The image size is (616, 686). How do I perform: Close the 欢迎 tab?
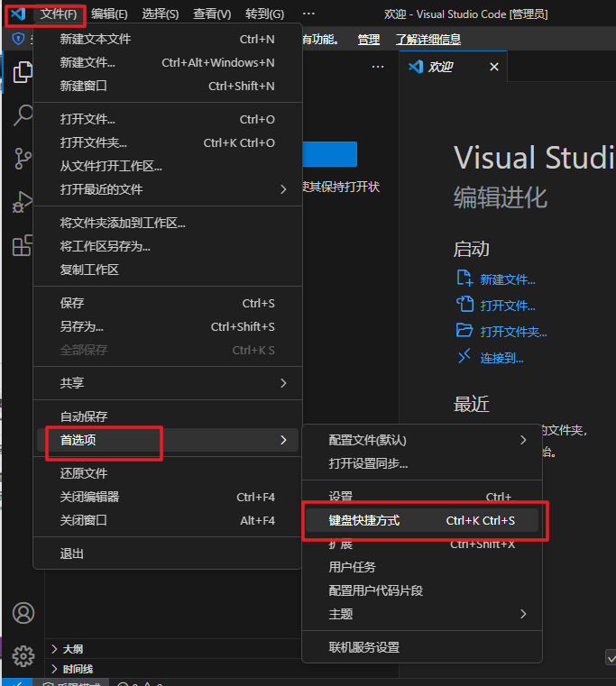point(494,67)
